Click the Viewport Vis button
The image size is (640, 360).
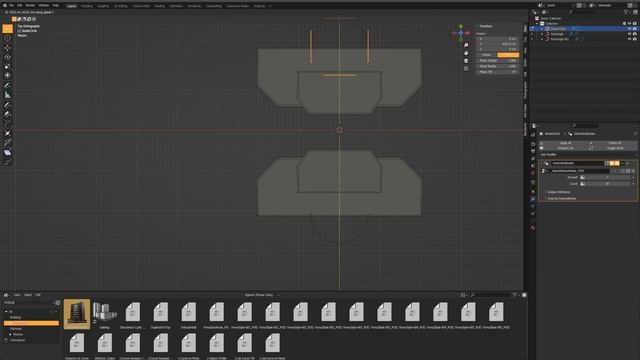click(565, 148)
